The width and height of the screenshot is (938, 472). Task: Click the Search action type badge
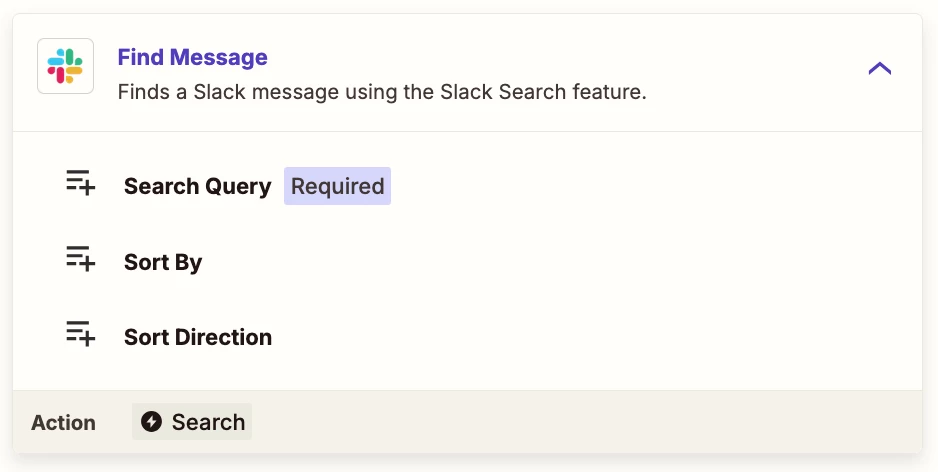point(192,422)
